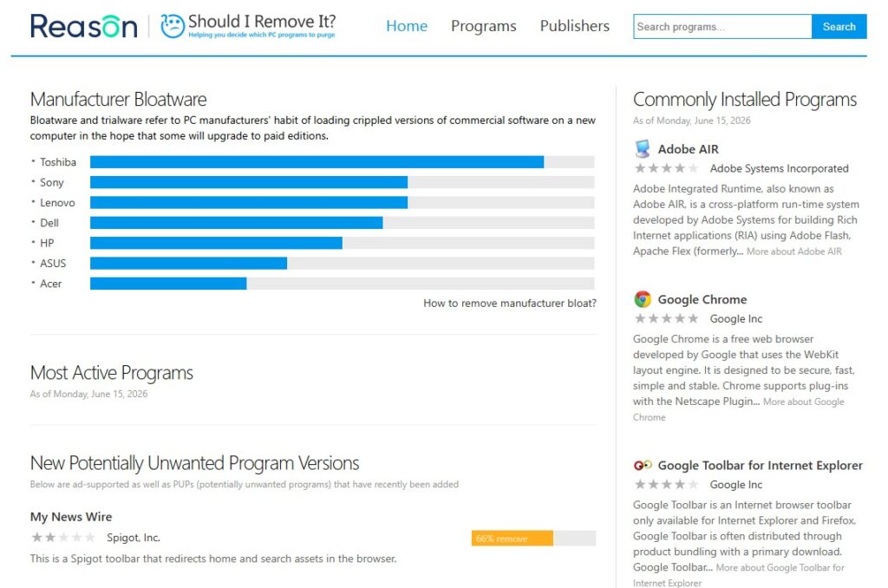Image resolution: width=888 pixels, height=588 pixels.
Task: Open the My News Wire program title
Action: click(x=71, y=517)
